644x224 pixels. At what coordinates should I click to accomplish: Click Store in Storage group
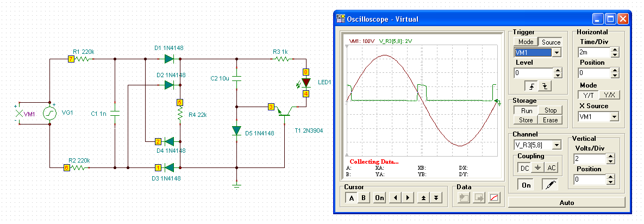pos(527,120)
